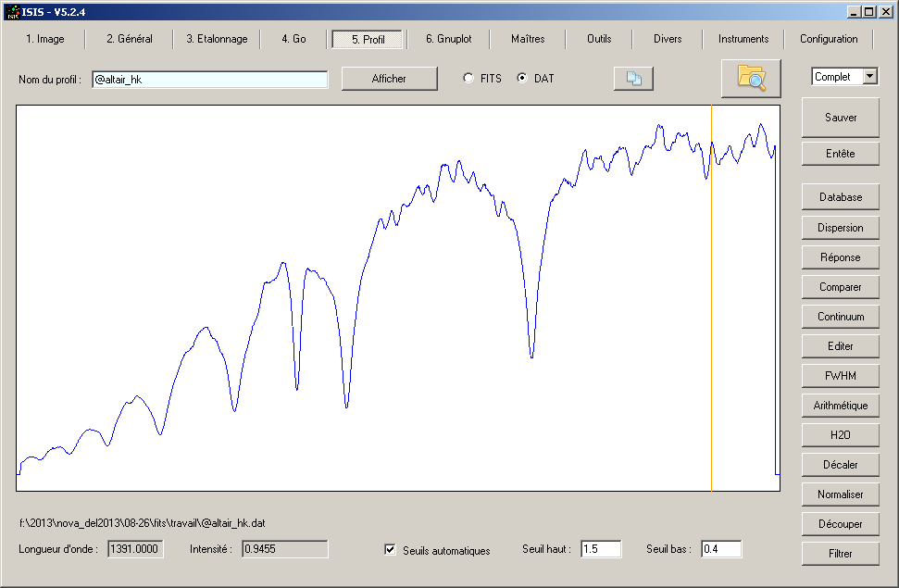899x588 pixels.
Task: Select the DAT format radio button
Action: pyautogui.click(x=522, y=79)
